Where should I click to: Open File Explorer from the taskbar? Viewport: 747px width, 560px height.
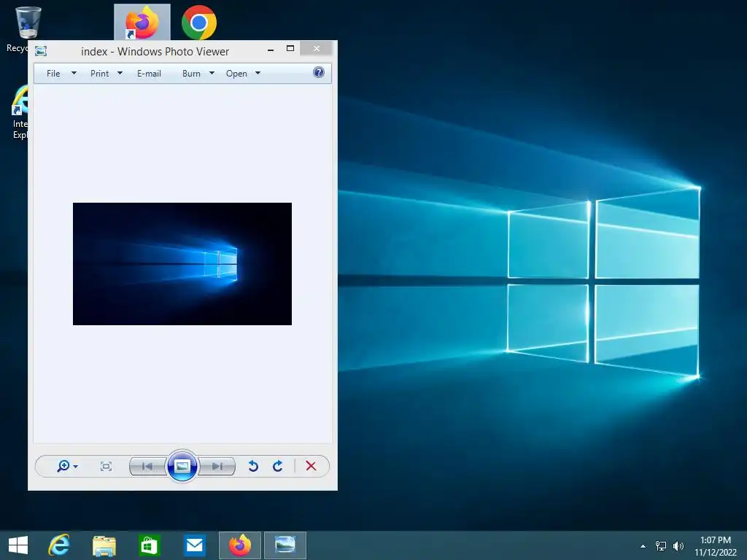coord(104,545)
